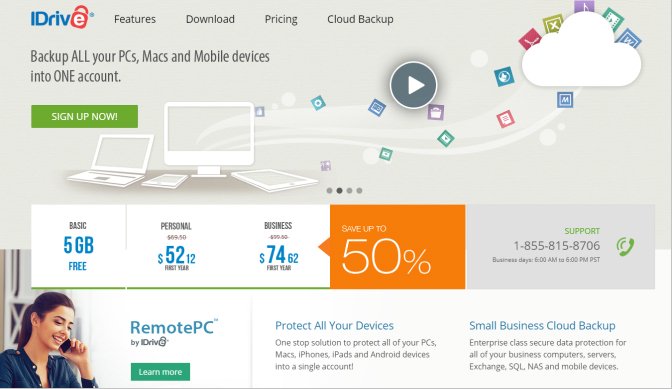Click the green support phone icon
The image size is (672, 389).
[625, 247]
